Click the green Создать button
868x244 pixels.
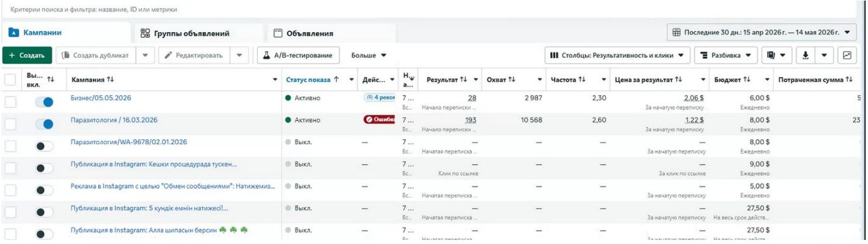pyautogui.click(x=27, y=55)
